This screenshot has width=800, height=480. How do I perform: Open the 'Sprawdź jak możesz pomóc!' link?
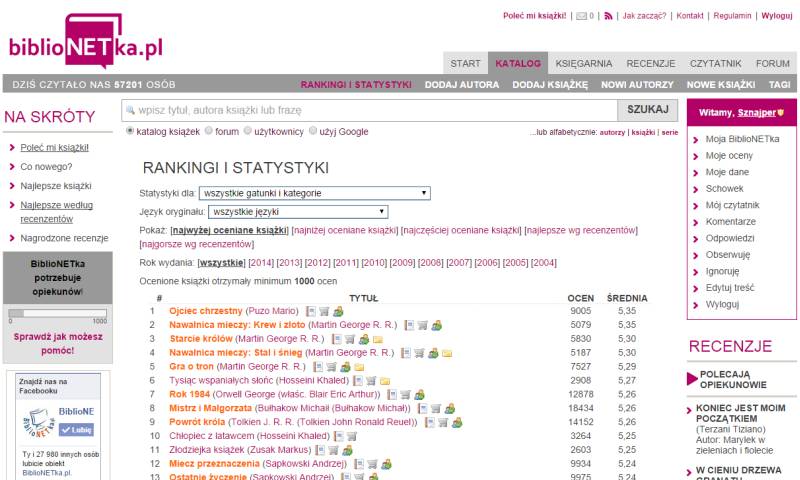click(58, 344)
